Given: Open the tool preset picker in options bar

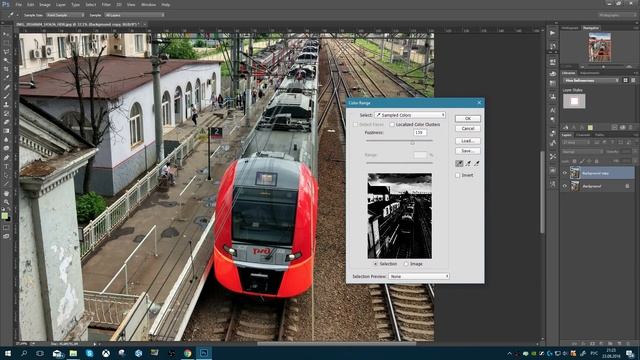Looking at the screenshot, I should (x=13, y=15).
